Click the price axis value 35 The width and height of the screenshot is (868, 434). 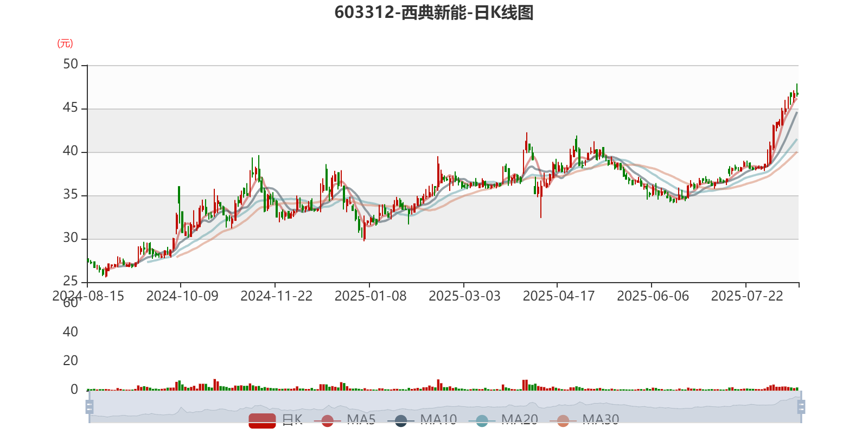click(71, 195)
